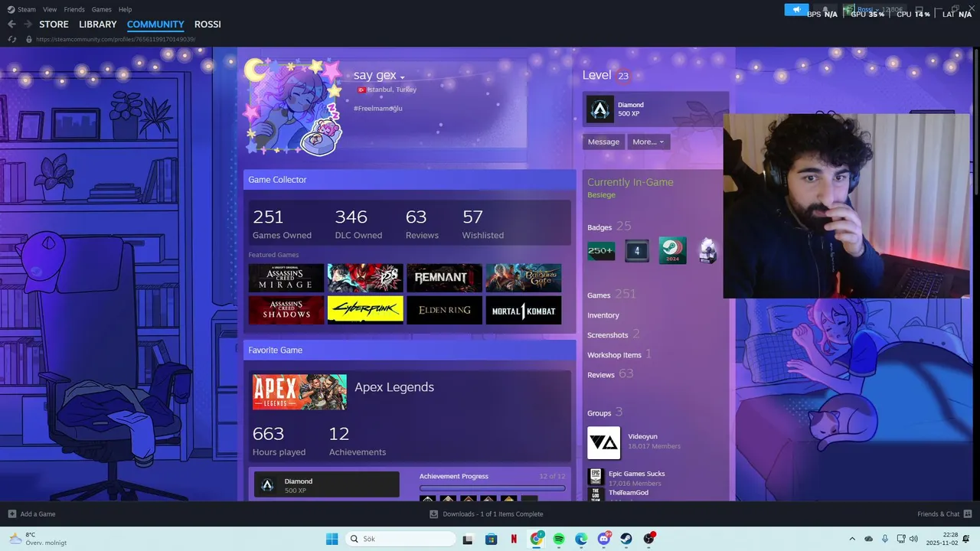Open the crystal badge in the Badges row

(x=708, y=251)
